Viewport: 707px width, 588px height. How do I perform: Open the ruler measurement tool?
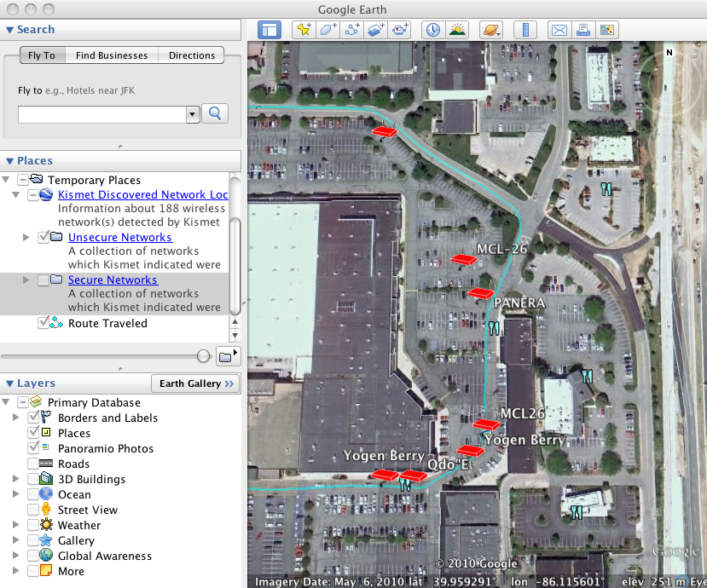(525, 30)
